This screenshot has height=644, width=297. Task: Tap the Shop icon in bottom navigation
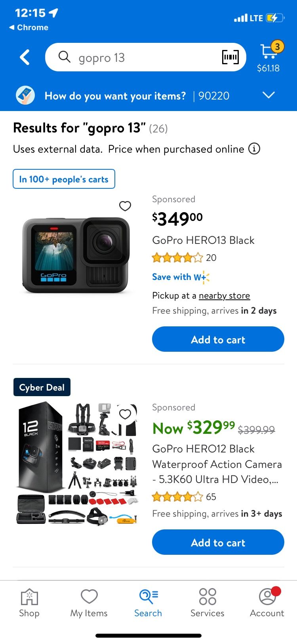pyautogui.click(x=29, y=602)
